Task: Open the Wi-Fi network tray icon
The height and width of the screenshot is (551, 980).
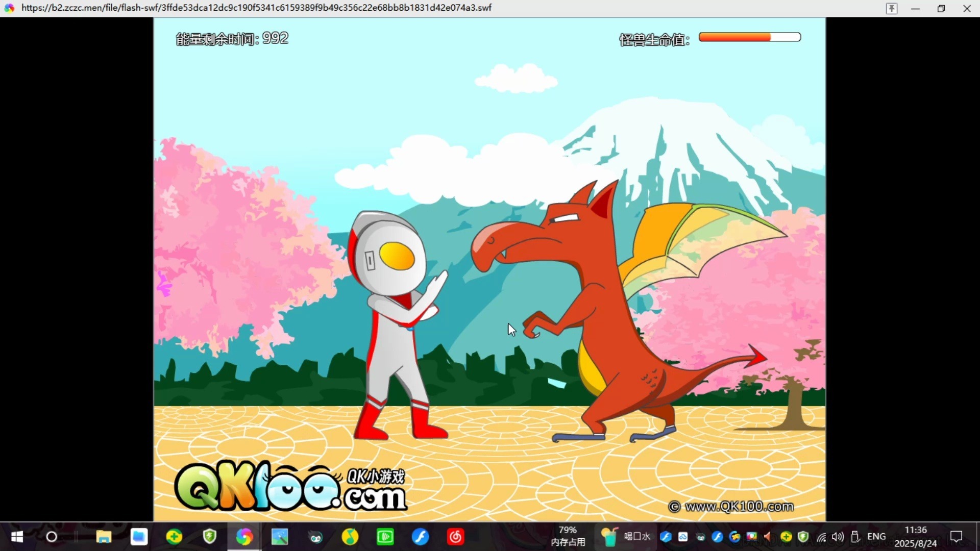Action: click(x=821, y=537)
